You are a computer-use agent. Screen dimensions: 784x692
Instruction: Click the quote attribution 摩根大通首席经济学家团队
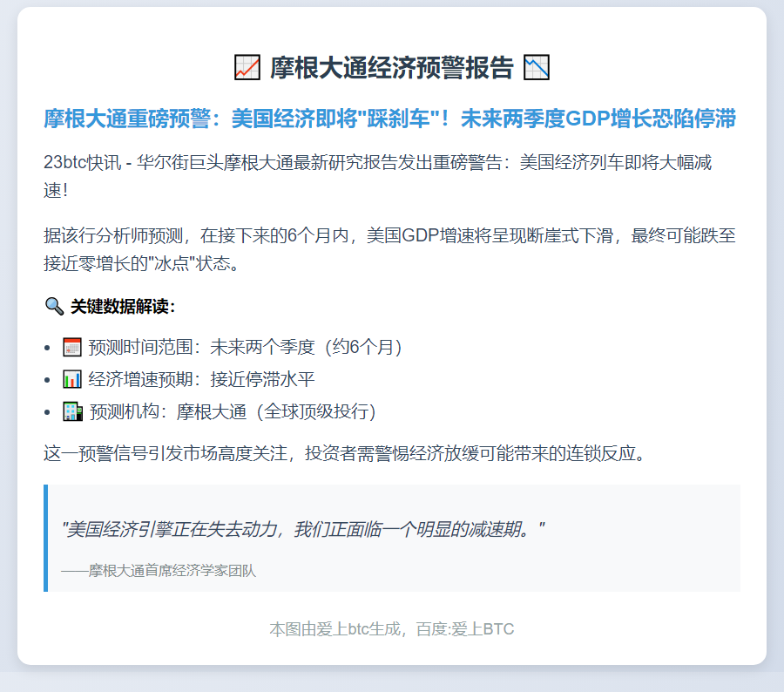[159, 571]
